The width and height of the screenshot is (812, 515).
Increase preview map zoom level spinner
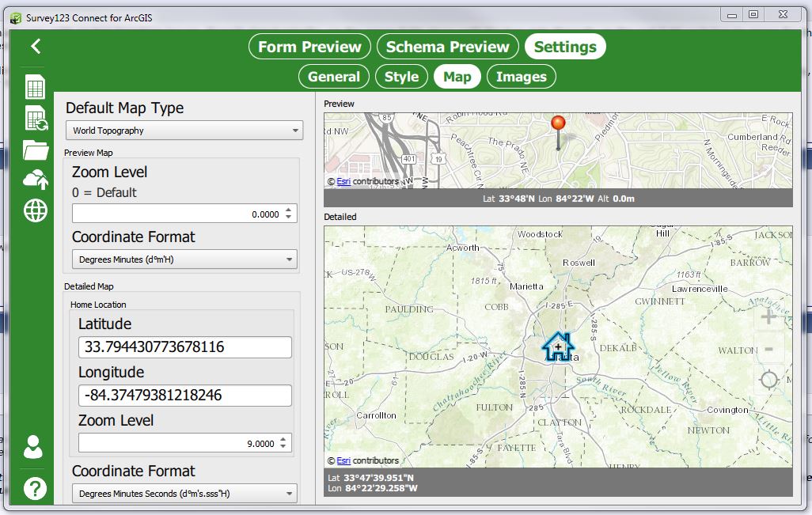pos(288,210)
